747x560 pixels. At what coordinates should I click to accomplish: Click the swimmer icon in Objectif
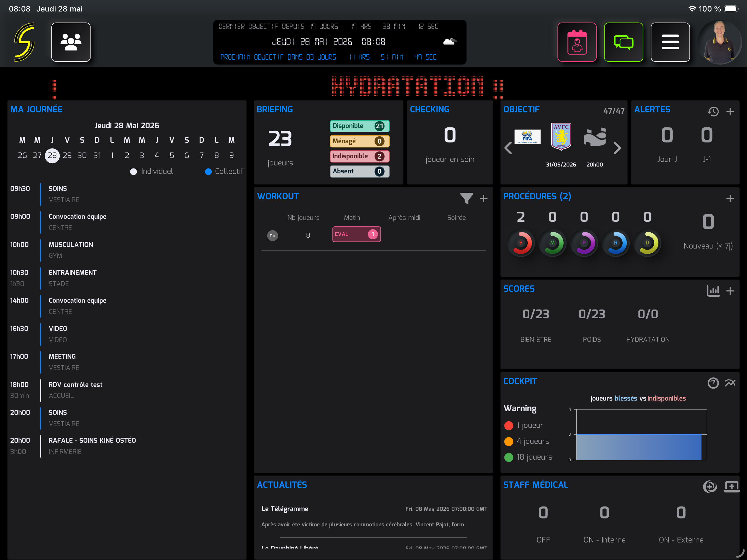click(x=595, y=137)
